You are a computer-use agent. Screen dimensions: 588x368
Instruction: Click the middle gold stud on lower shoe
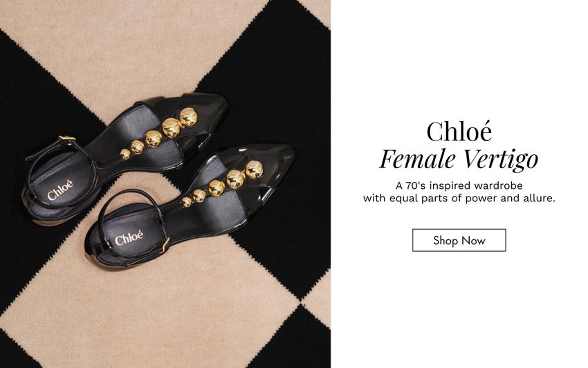217,187
